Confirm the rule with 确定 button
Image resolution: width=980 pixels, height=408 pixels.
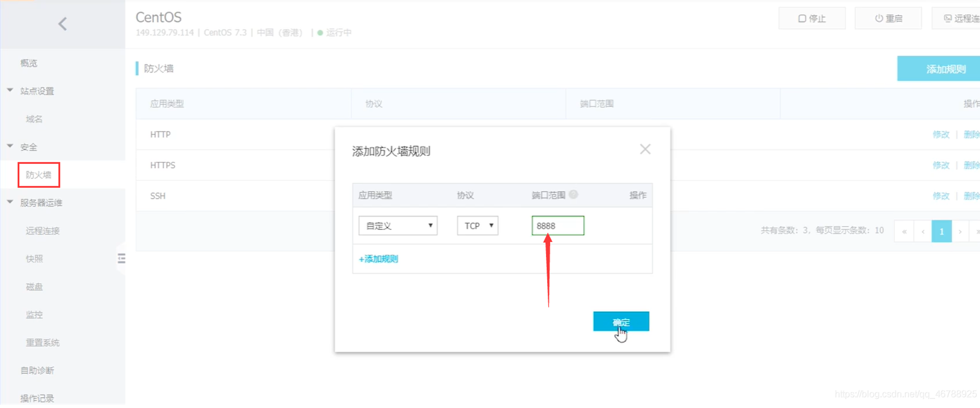tap(621, 321)
